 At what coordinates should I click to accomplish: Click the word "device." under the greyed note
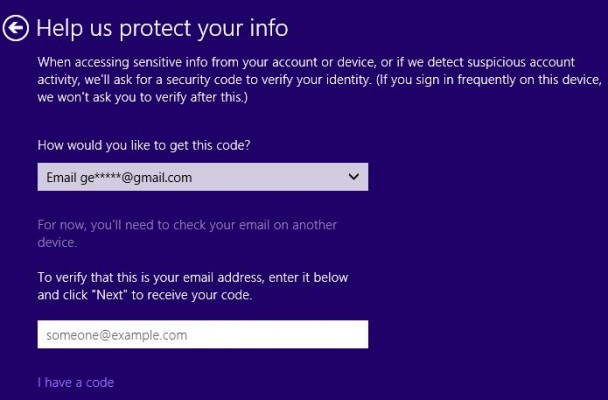[x=57, y=242]
